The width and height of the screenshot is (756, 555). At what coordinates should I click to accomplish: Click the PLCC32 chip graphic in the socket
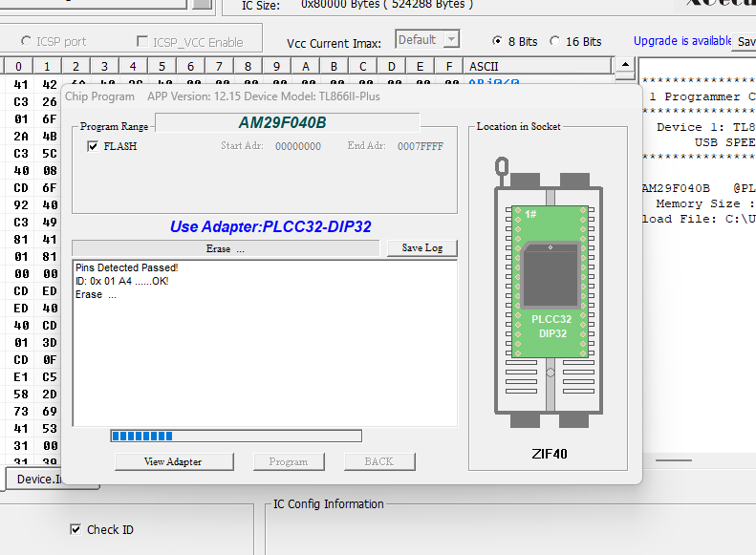550,273
